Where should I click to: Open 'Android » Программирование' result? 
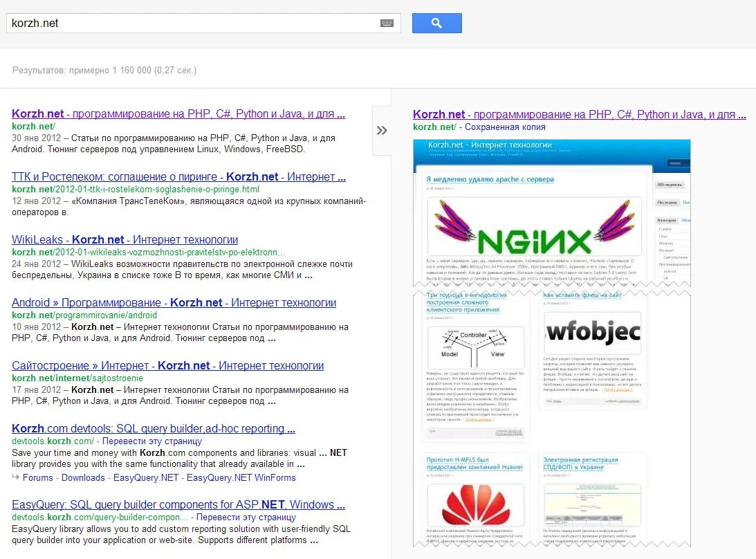point(174,303)
